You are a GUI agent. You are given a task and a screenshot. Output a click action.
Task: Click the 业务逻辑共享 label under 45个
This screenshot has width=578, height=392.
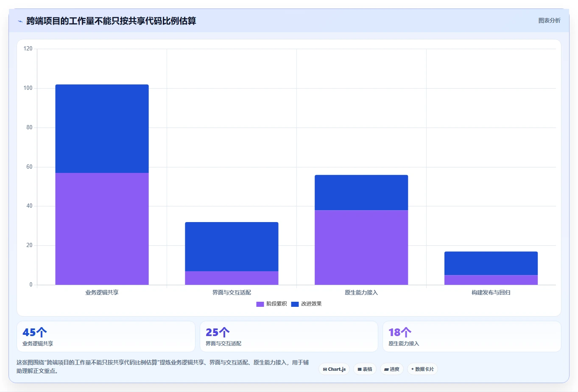tap(38, 344)
